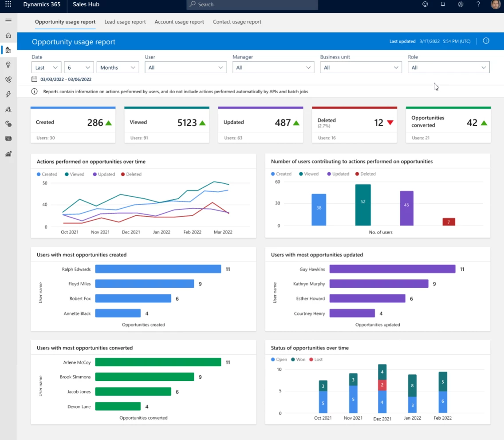Select the Home icon in the left sidebar
This screenshot has width=504, height=440.
click(x=8, y=35)
